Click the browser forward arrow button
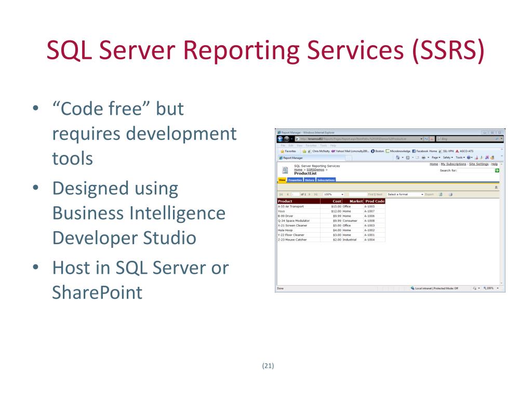This screenshot has height=399, width=532. (286, 139)
